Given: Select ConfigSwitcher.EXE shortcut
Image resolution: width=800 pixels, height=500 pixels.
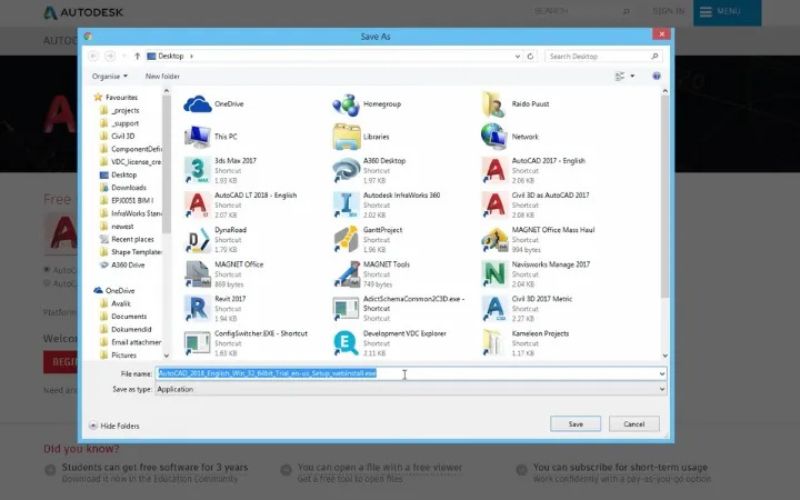Looking at the screenshot, I should tap(246, 343).
